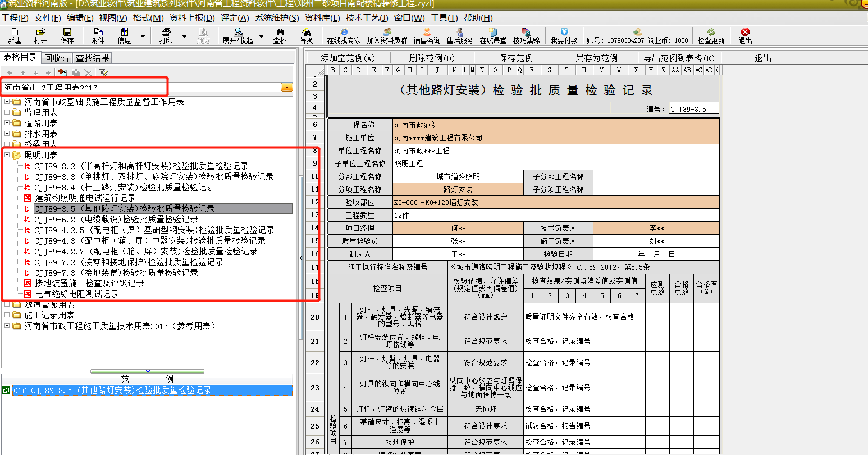Select 建筑物照明通电试运行记录 item
The image size is (868, 455).
(85, 198)
